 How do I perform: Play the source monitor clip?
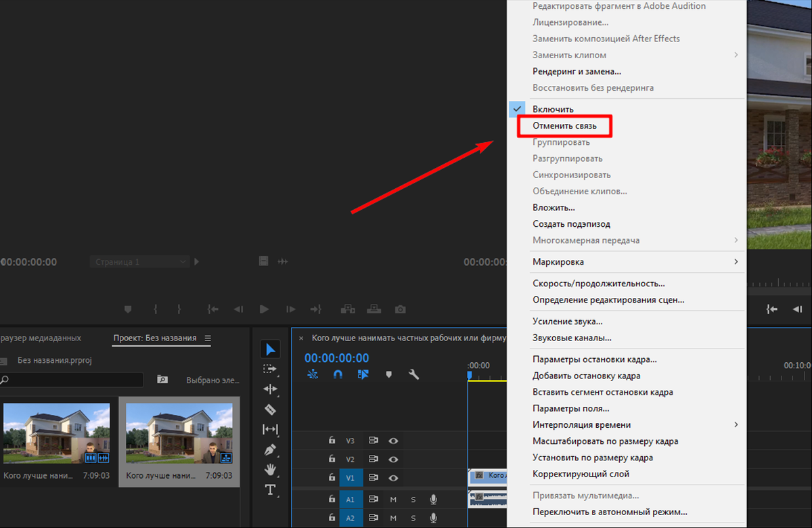[x=264, y=309]
